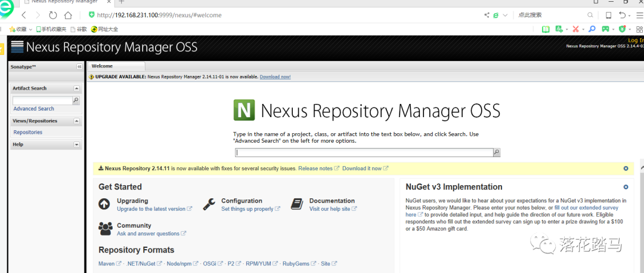Click the Advanced Search link

tap(34, 109)
